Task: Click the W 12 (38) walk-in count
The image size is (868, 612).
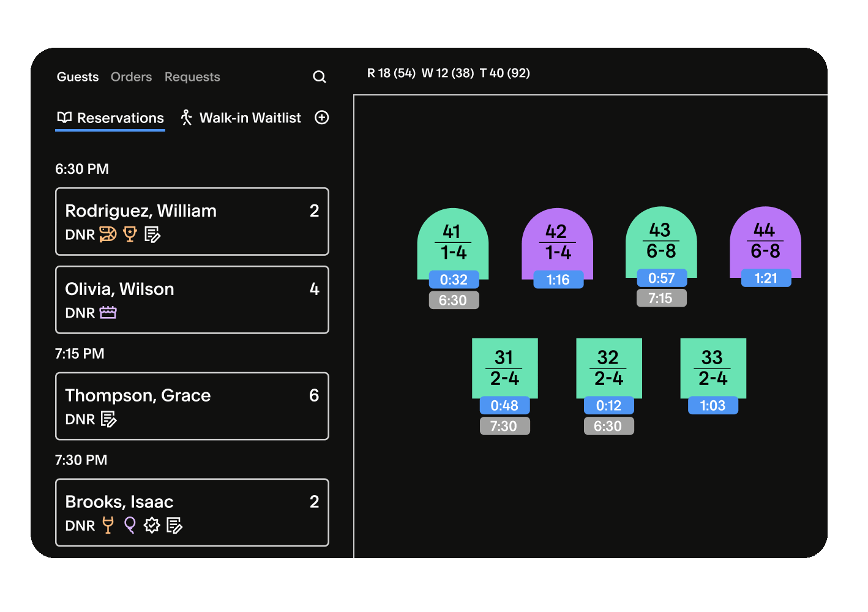Action: pyautogui.click(x=447, y=73)
